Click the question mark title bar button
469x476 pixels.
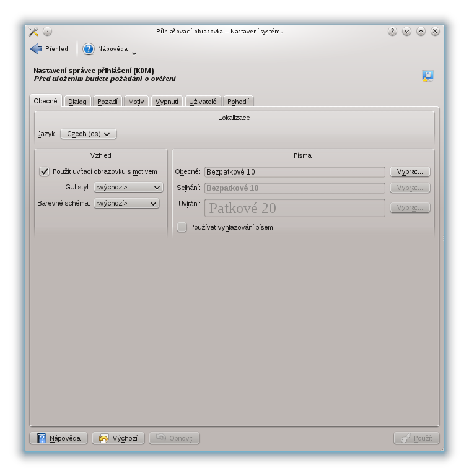point(392,32)
